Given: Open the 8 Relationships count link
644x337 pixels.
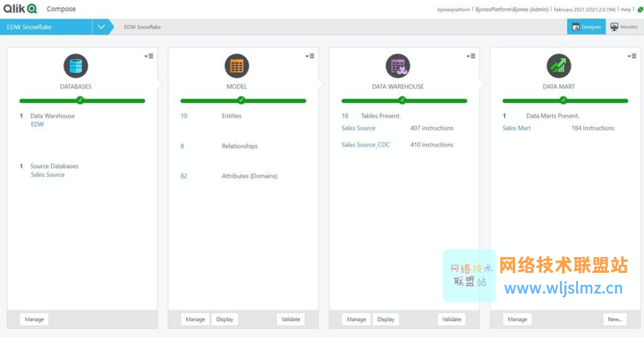Looking at the screenshot, I should click(182, 146).
